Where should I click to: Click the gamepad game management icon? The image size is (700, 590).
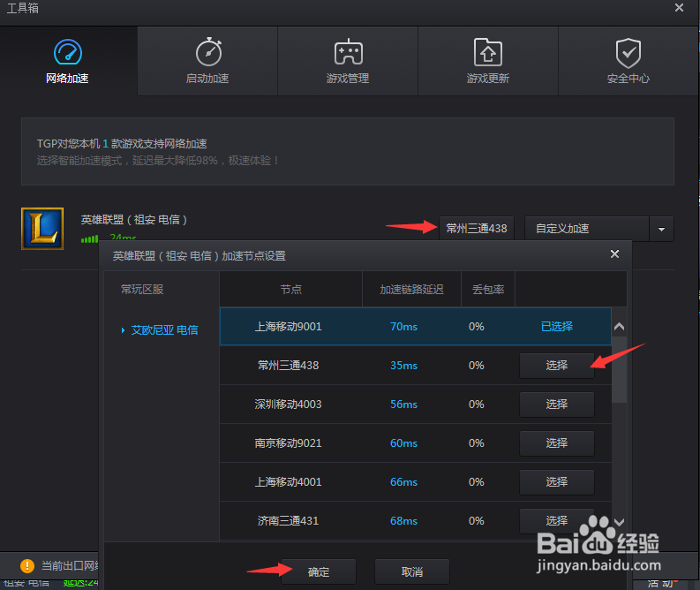[x=348, y=52]
